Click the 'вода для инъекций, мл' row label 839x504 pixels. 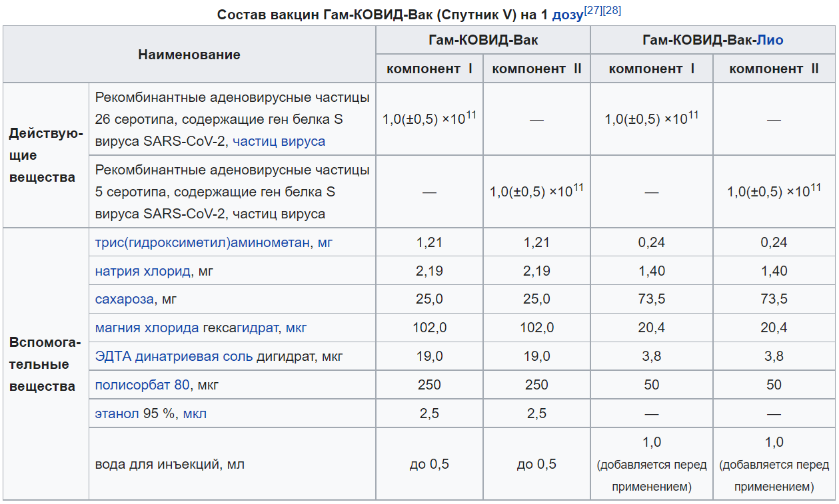click(x=169, y=464)
